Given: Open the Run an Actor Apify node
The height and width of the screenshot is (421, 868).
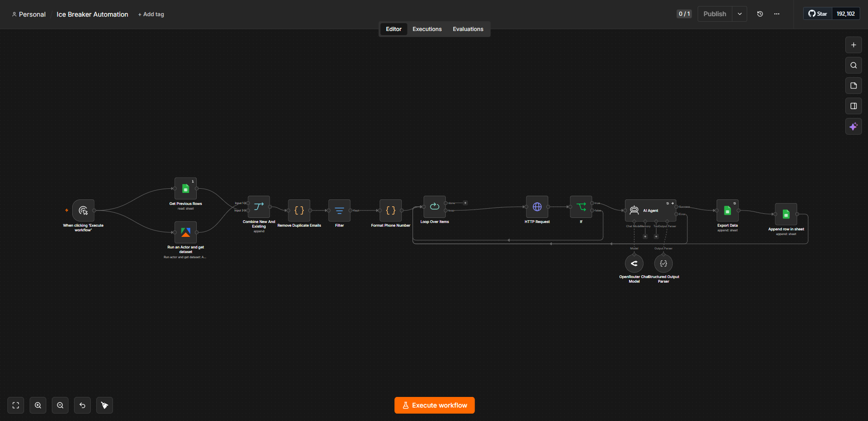Looking at the screenshot, I should click(x=186, y=232).
